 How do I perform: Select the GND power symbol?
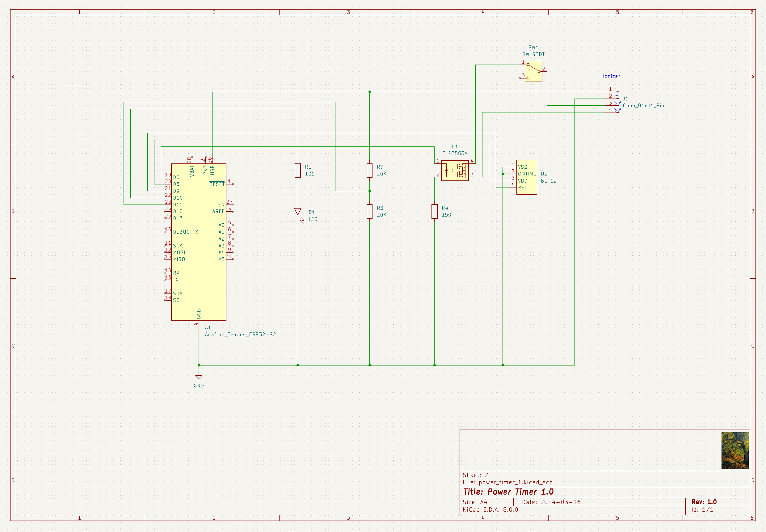(x=199, y=377)
